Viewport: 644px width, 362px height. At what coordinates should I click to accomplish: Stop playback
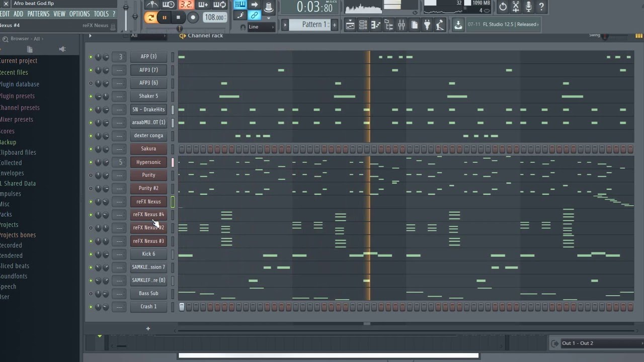coord(178,17)
